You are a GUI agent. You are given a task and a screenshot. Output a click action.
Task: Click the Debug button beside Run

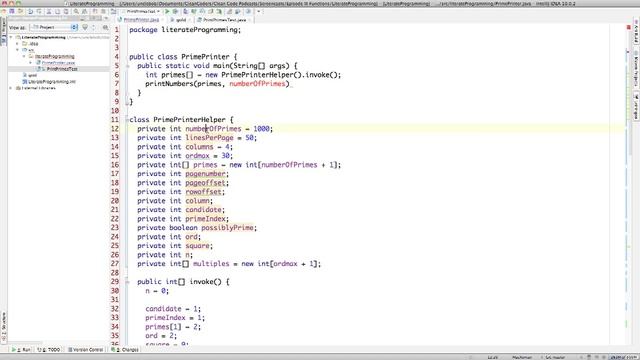click(x=175, y=11)
